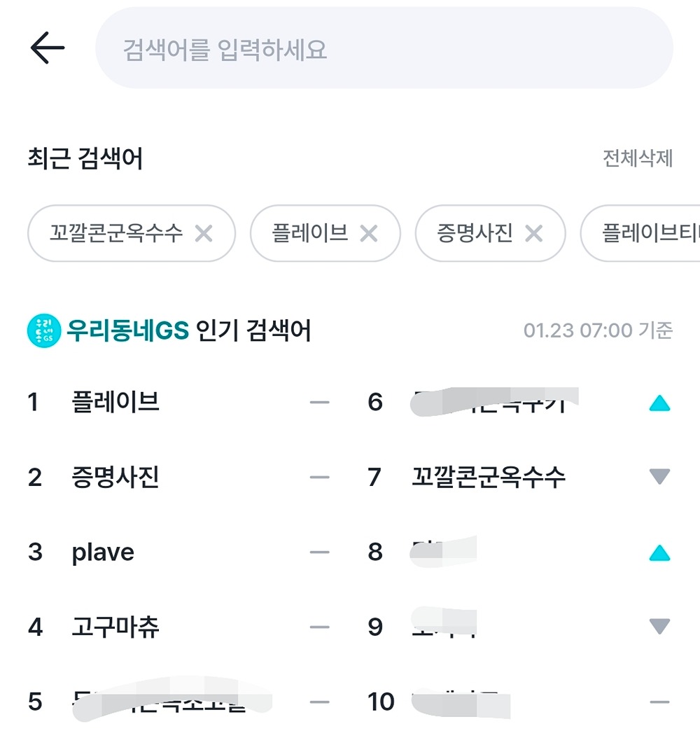Select the 증명사진 recent search chip
The image size is (700, 752).
tap(475, 233)
